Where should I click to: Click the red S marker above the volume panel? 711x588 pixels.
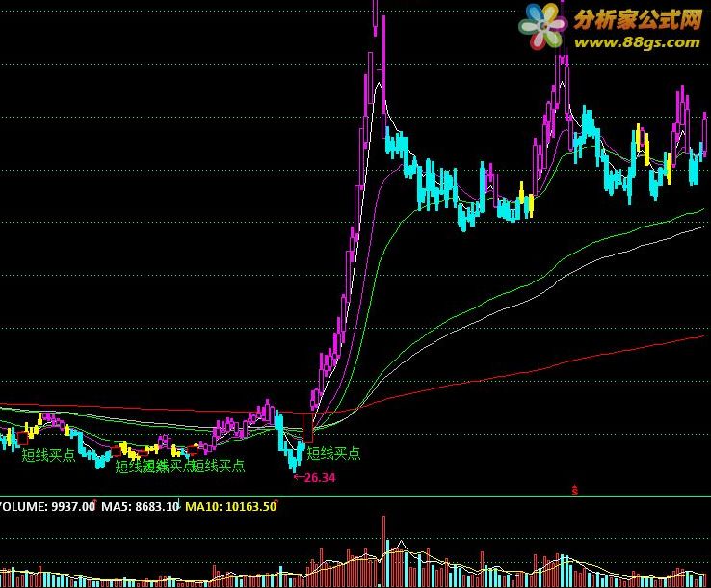575,491
